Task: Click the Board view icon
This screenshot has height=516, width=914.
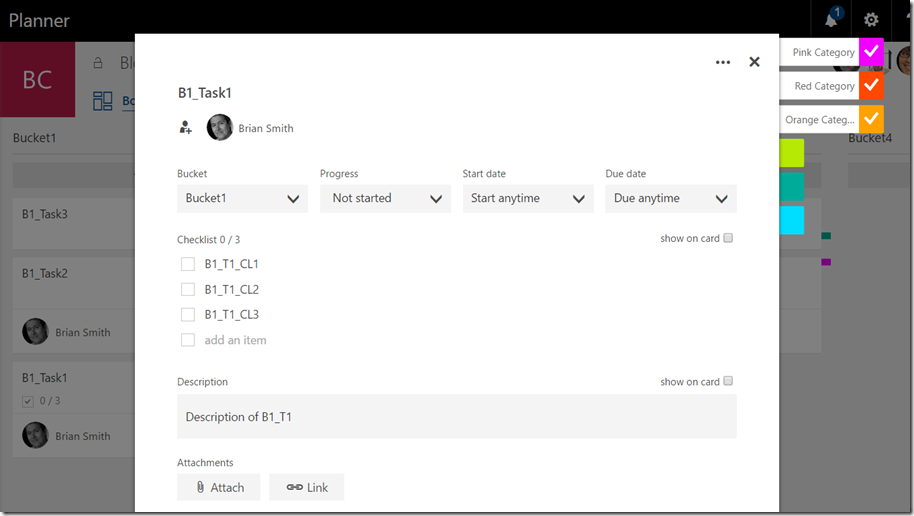Action: [103, 101]
